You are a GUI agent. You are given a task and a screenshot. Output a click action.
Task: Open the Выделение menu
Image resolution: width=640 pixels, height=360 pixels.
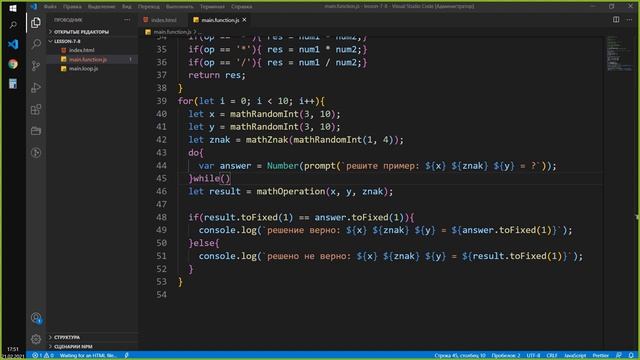[101, 7]
